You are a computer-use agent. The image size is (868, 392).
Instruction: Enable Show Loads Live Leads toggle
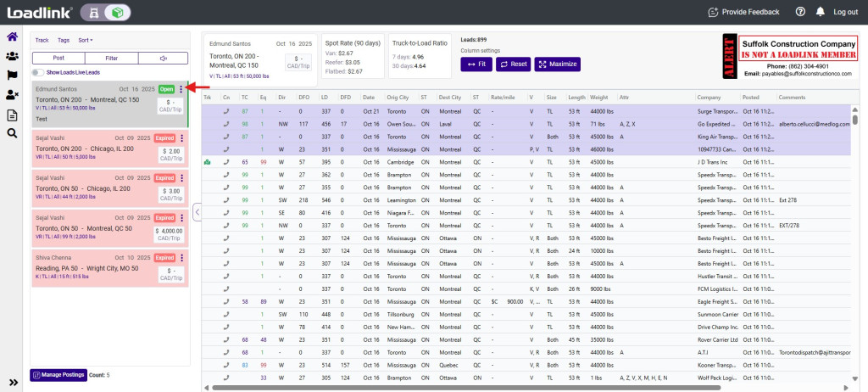click(38, 73)
